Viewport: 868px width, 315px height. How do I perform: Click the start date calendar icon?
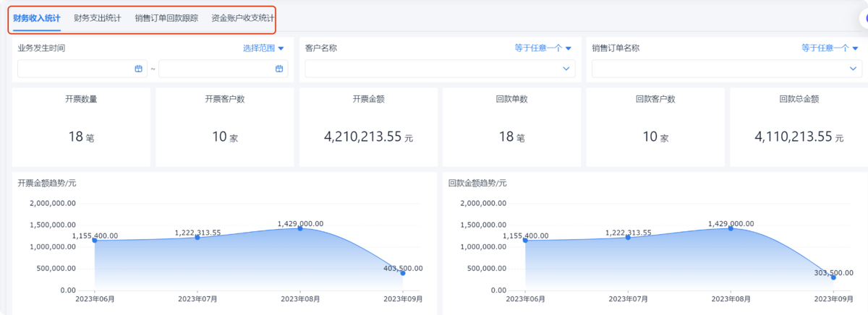(x=138, y=69)
